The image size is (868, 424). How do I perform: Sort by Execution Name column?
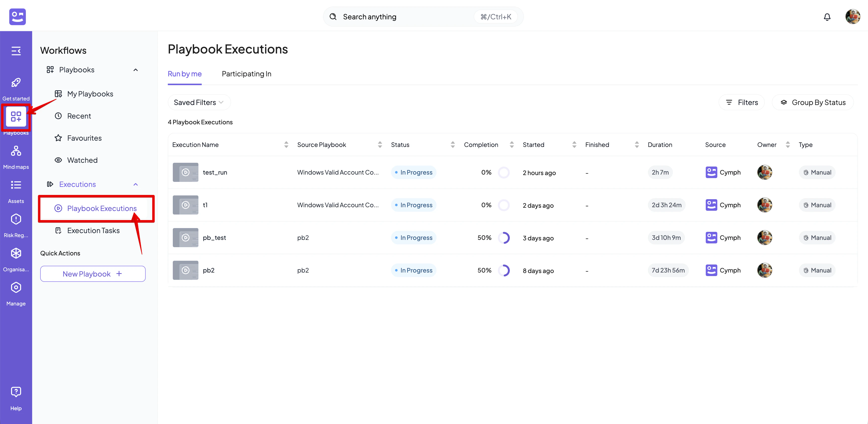(x=286, y=145)
